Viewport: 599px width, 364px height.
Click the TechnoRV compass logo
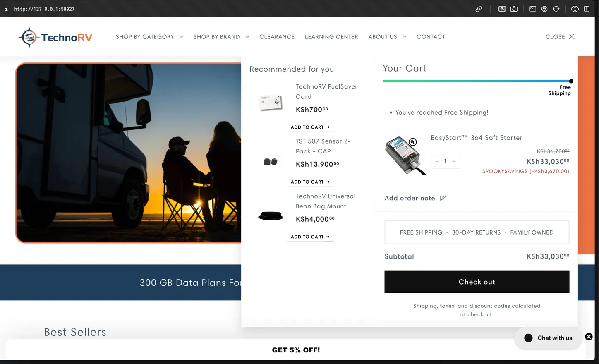[x=56, y=37]
